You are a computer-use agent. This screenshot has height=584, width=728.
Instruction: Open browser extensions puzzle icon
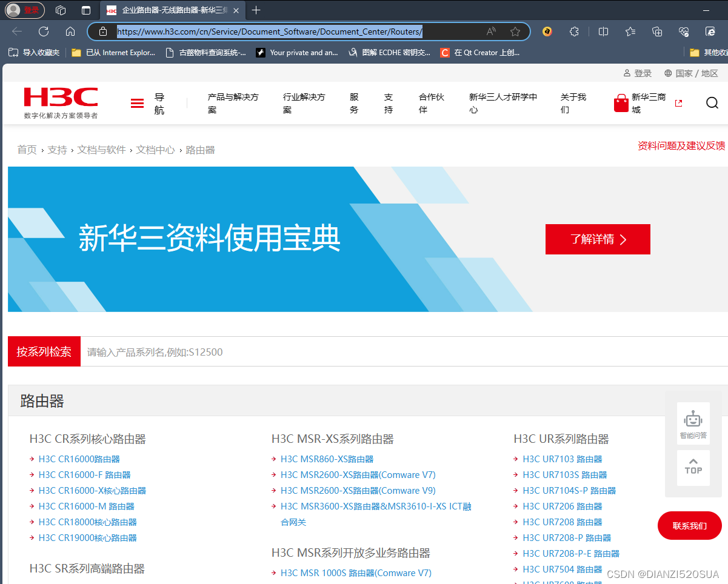click(575, 32)
